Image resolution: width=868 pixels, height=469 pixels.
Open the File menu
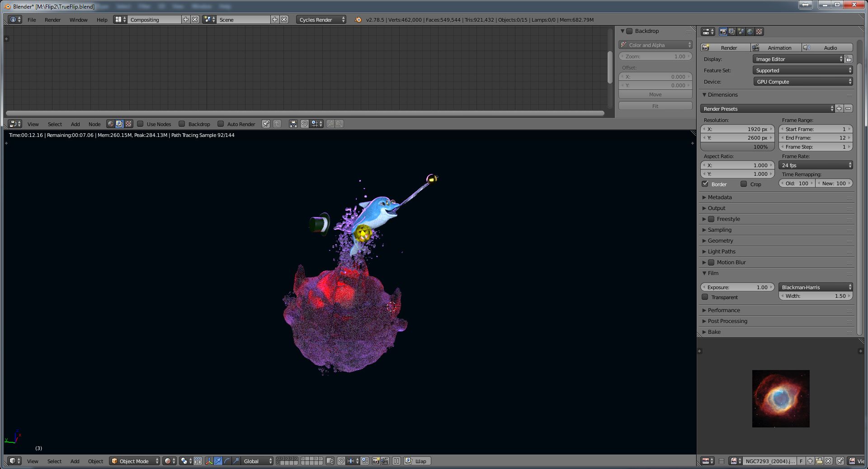[x=32, y=20]
